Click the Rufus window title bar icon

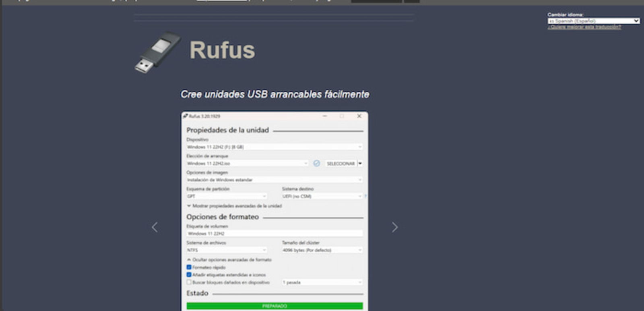(186, 116)
